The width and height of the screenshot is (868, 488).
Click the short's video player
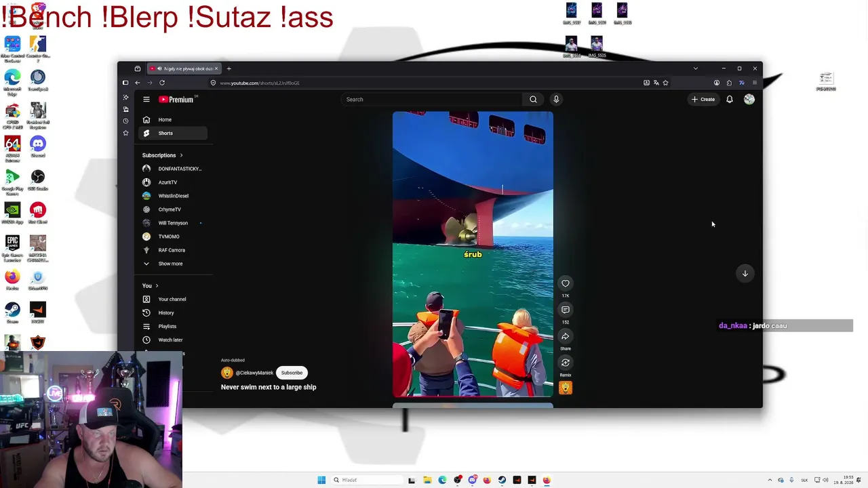tap(473, 254)
